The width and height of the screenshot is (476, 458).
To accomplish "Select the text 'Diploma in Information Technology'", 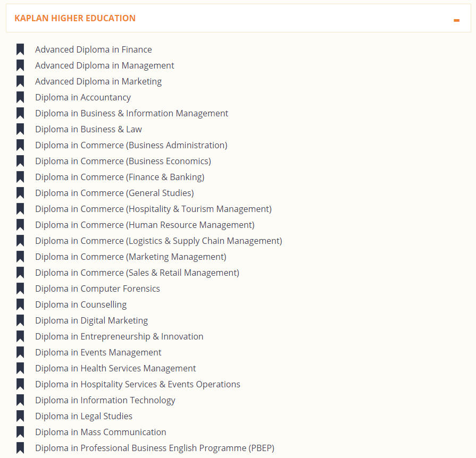I will coord(105,401).
